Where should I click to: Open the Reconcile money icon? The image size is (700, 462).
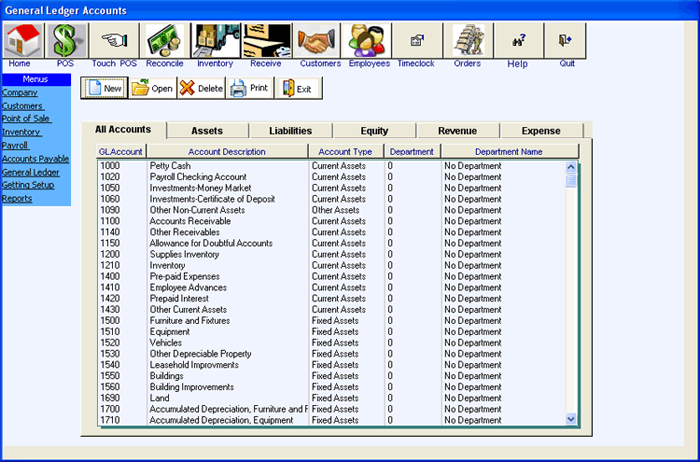[165, 41]
